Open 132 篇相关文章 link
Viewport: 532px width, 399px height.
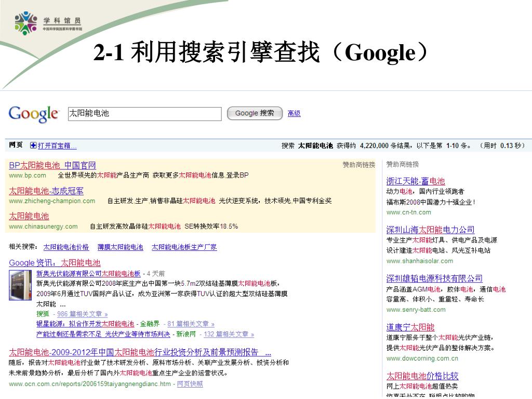coord(229,334)
